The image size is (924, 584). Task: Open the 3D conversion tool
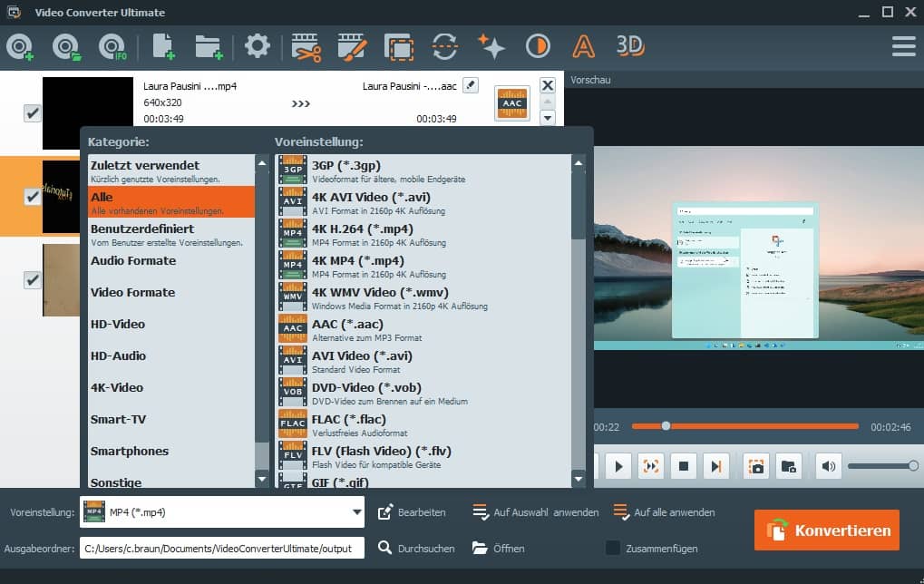click(x=629, y=45)
